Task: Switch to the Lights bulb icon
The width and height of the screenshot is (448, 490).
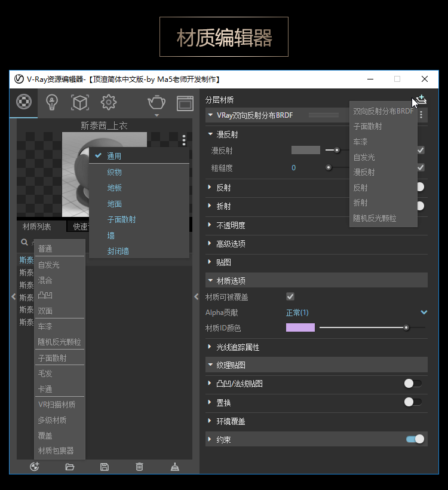Action: pyautogui.click(x=52, y=103)
